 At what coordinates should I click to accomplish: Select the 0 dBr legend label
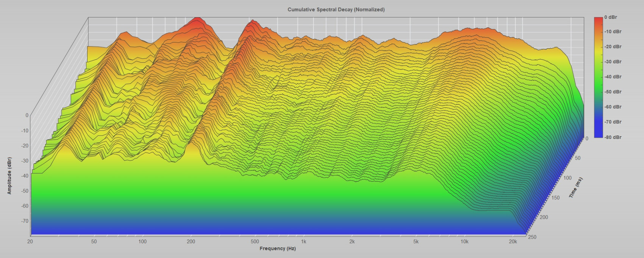(x=611, y=17)
